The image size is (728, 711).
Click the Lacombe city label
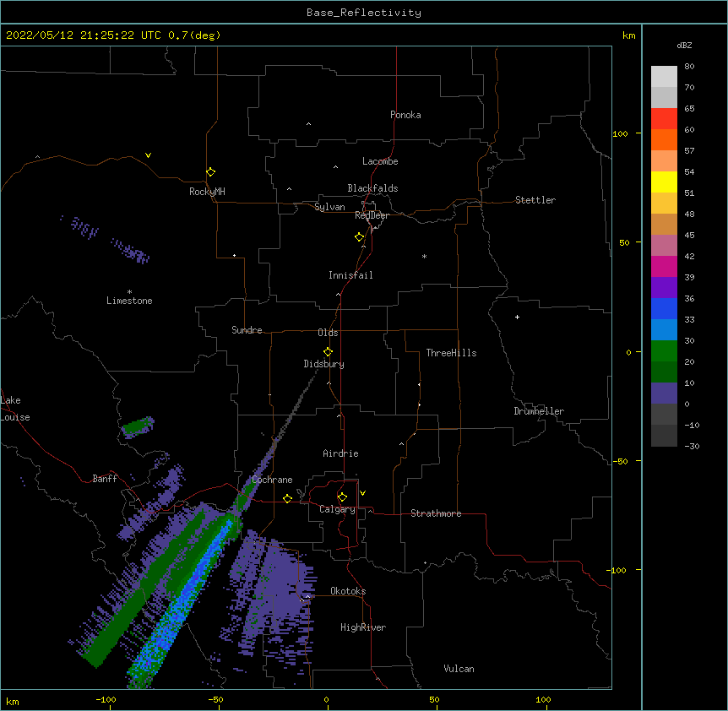(380, 161)
